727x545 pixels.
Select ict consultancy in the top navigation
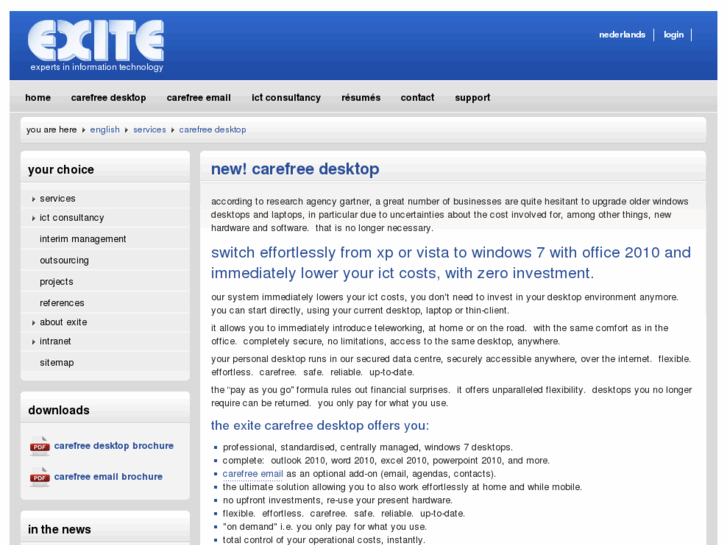[x=286, y=98]
